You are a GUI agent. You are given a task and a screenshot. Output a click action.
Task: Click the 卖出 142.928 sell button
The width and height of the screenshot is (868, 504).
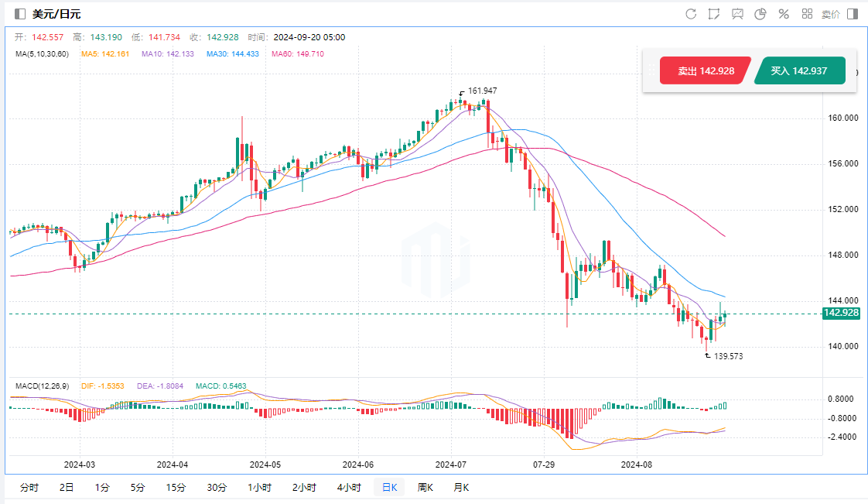click(706, 70)
